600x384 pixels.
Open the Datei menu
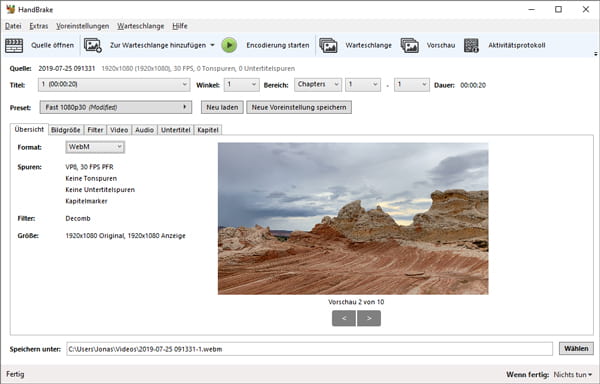tap(13, 26)
